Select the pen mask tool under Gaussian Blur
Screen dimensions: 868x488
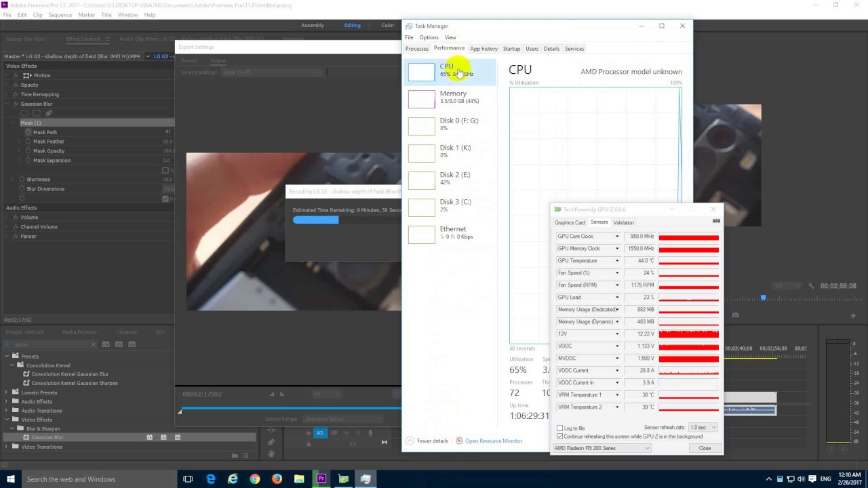pos(49,113)
